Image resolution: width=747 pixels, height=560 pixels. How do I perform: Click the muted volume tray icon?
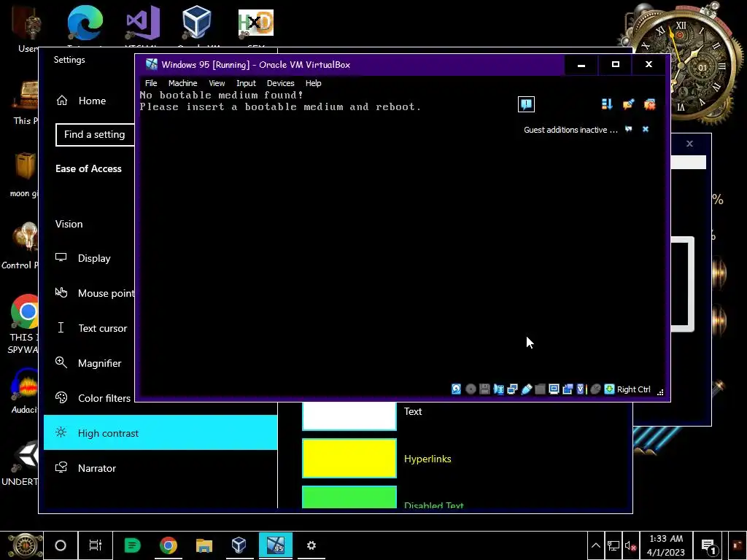tap(630, 546)
